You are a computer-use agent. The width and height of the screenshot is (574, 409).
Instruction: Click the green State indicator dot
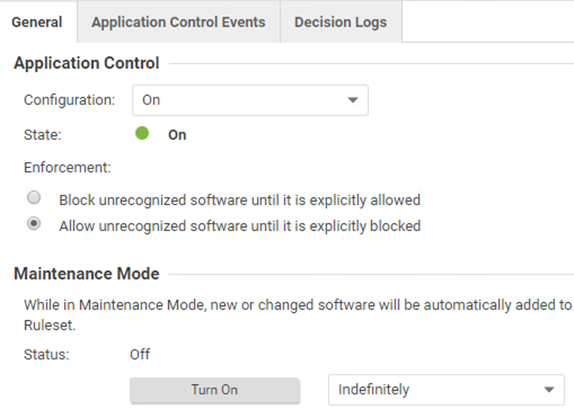click(x=142, y=133)
